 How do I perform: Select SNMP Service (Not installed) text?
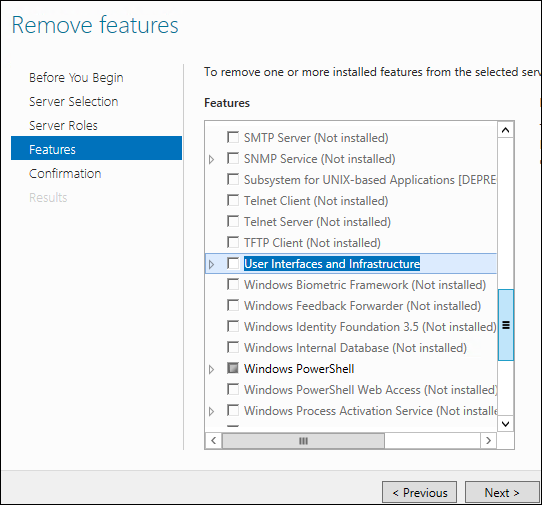pyautogui.click(x=319, y=159)
